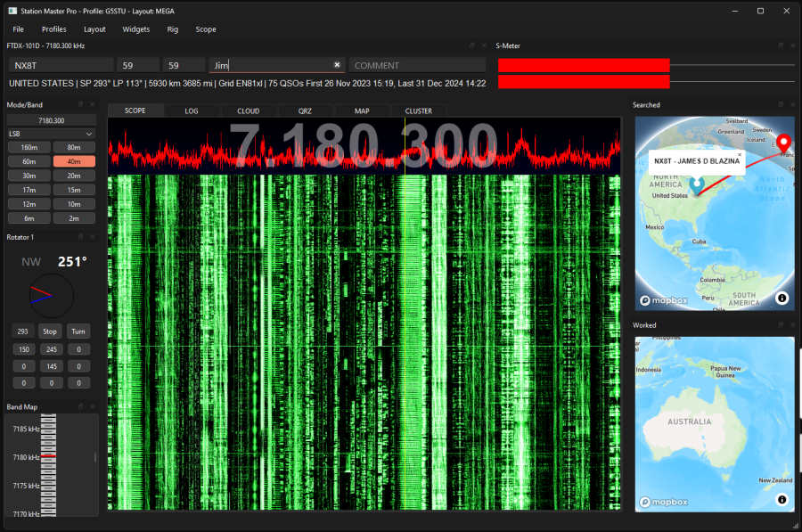Open the LSB mode dropdown
Image resolution: width=802 pixels, height=532 pixels.
(x=52, y=134)
